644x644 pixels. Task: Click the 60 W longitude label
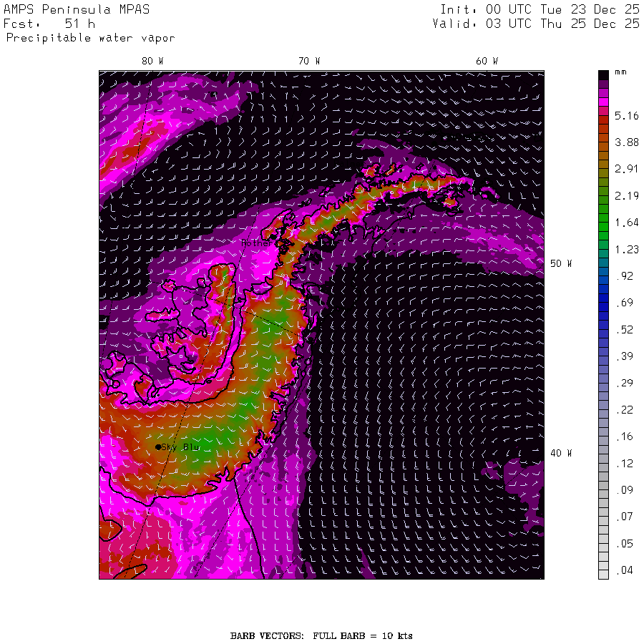[487, 62]
